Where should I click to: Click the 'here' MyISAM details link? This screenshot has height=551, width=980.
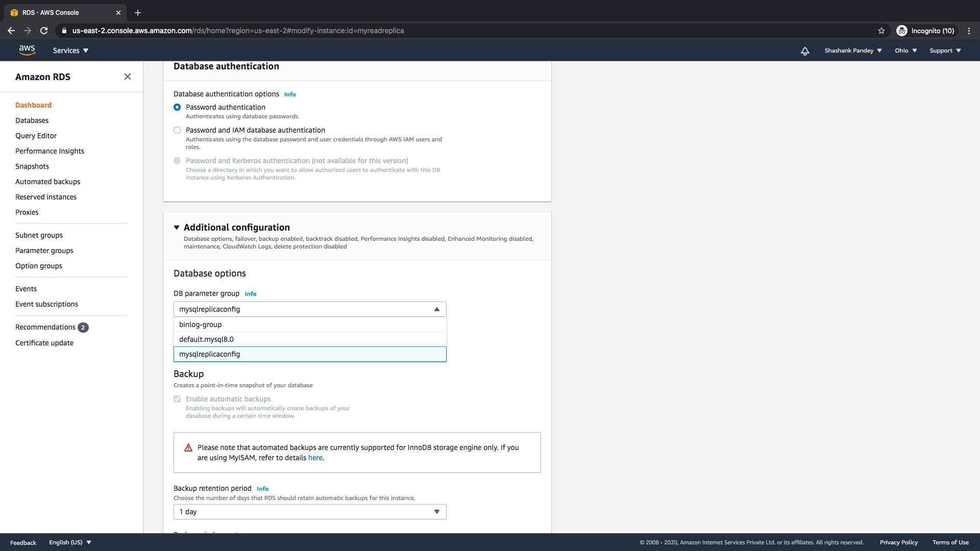pyautogui.click(x=315, y=458)
